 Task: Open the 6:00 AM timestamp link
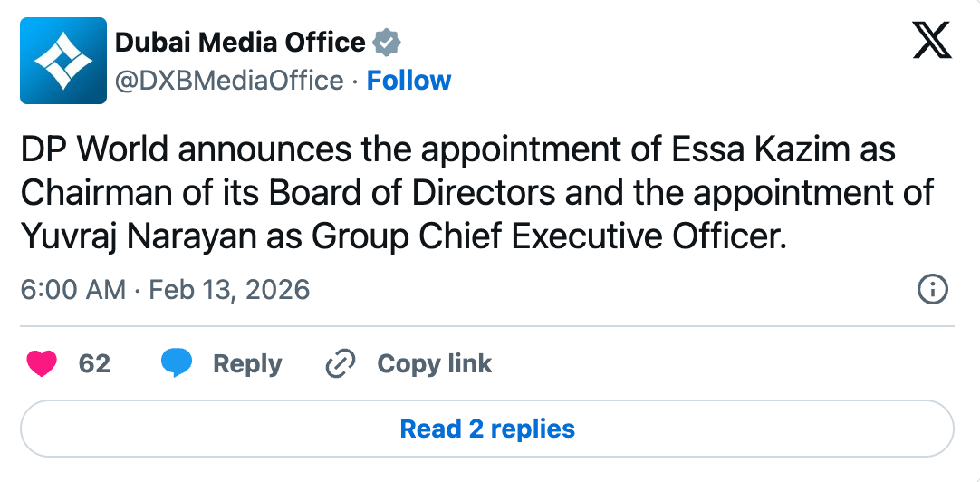pyautogui.click(x=73, y=290)
